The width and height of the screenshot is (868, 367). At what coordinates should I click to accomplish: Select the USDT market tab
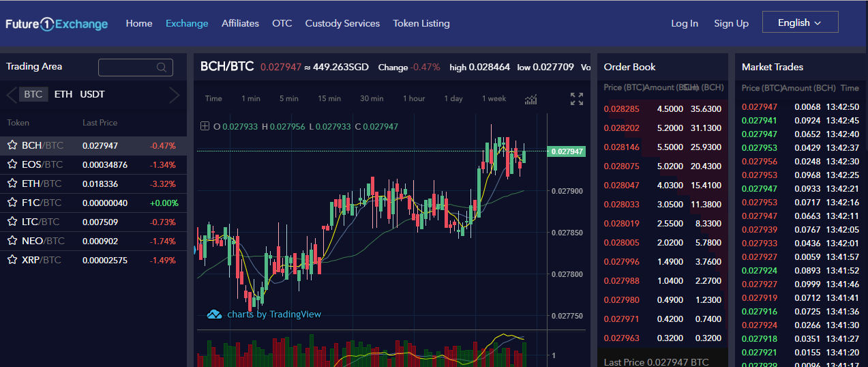click(92, 94)
